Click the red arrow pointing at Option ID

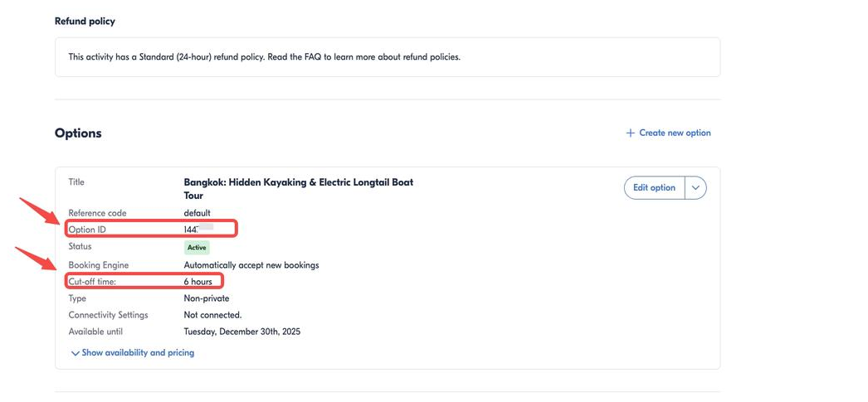coord(40,211)
